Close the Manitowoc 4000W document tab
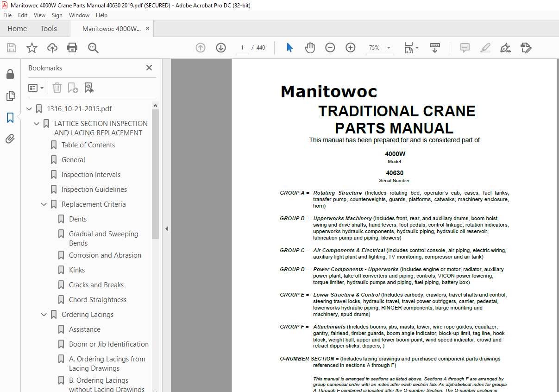 (x=148, y=29)
